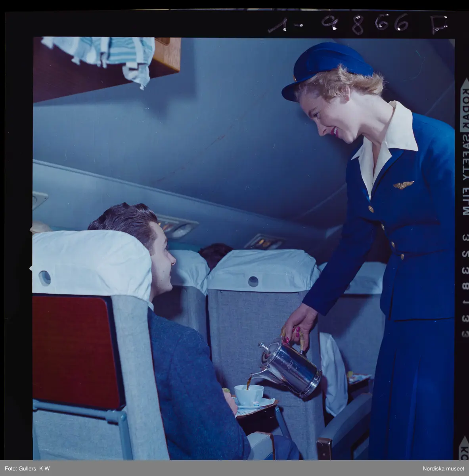The image size is (469, 476).
Task: Click the white coffee cup on tray
Action: 249,394
